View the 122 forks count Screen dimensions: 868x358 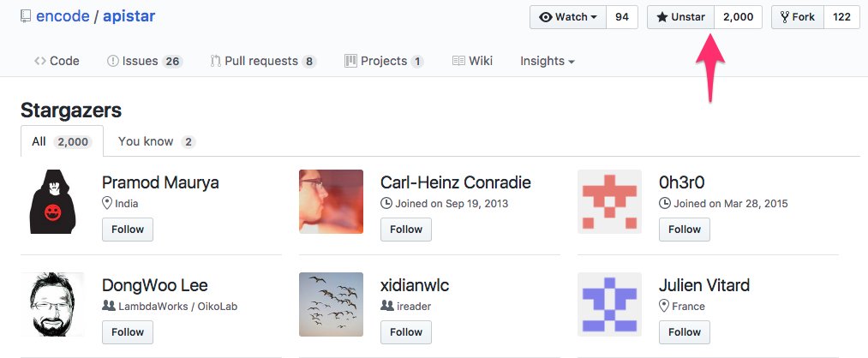pos(841,17)
